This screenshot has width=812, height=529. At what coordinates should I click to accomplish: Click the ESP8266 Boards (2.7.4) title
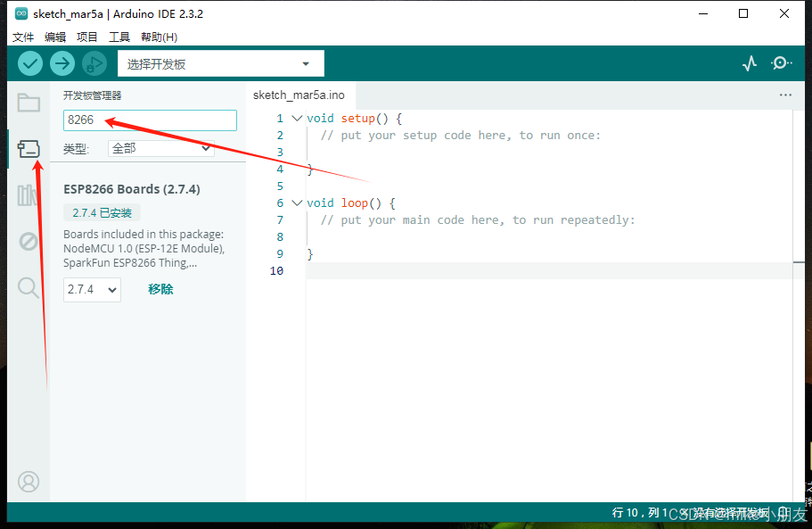132,189
